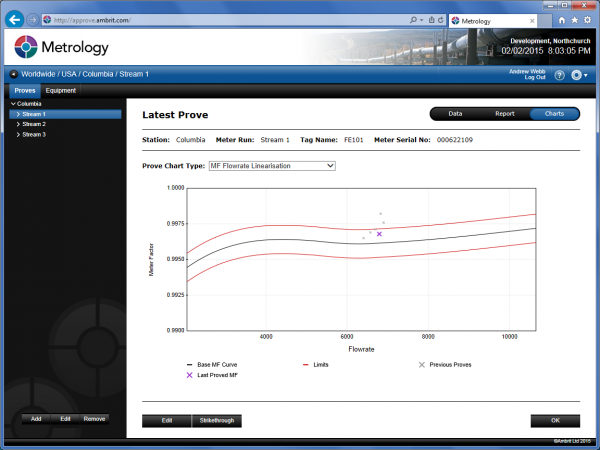Expand the Stream 1 tree item
Screen dimensions: 600x450
click(x=18, y=114)
